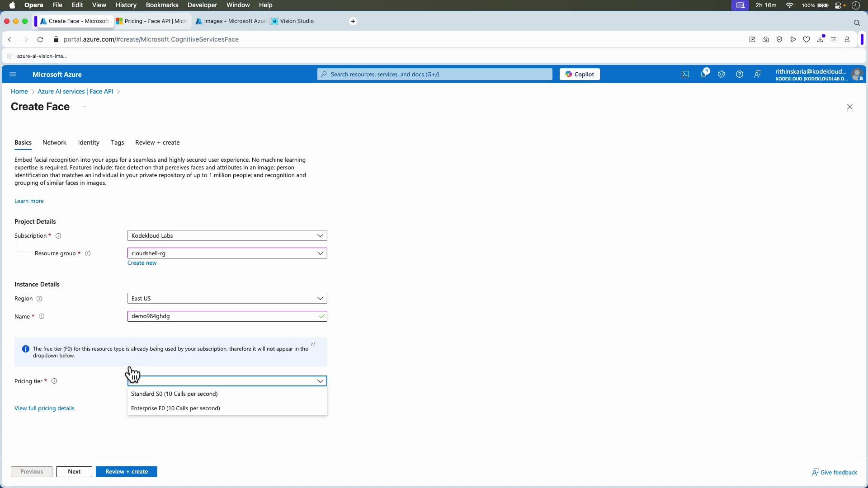This screenshot has height=488, width=868.
Task: Click the heart bookmark icon in address bar
Action: (807, 40)
